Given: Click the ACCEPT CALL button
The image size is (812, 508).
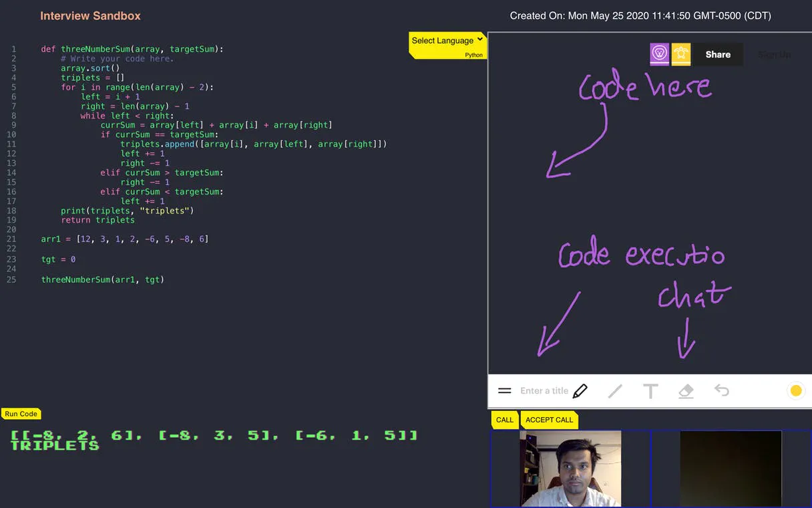Looking at the screenshot, I should [549, 420].
